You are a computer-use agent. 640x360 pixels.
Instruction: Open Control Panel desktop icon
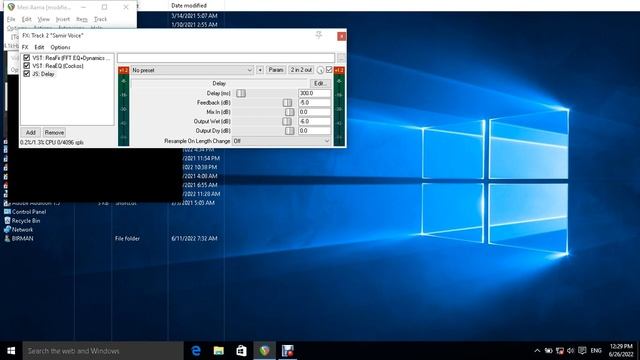click(25, 212)
